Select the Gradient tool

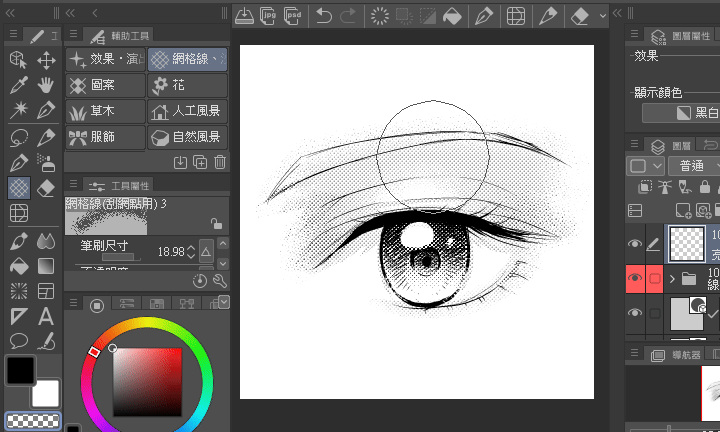tap(46, 265)
